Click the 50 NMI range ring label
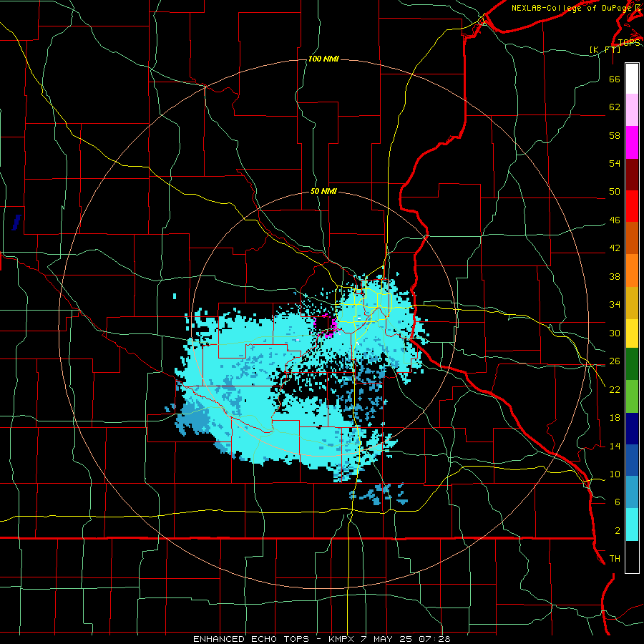 tap(323, 191)
